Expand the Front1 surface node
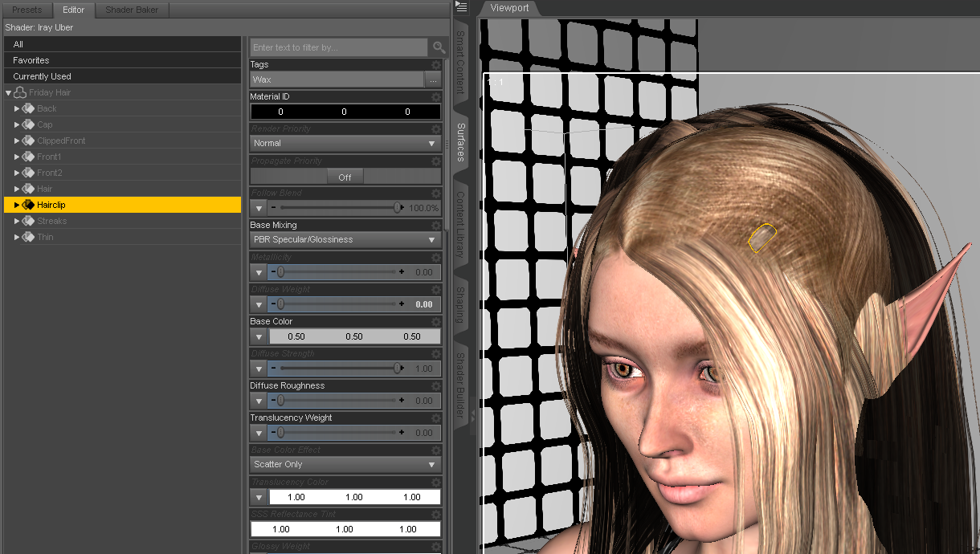This screenshot has width=980, height=554. [17, 157]
